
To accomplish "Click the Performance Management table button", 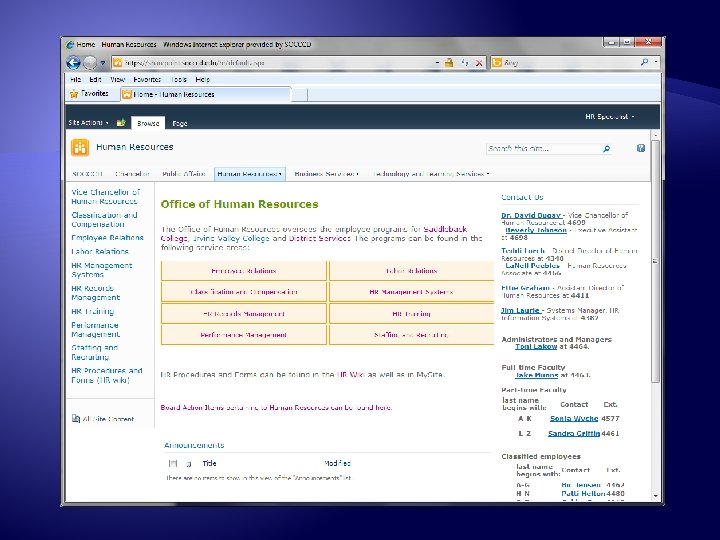I will tap(244, 335).
